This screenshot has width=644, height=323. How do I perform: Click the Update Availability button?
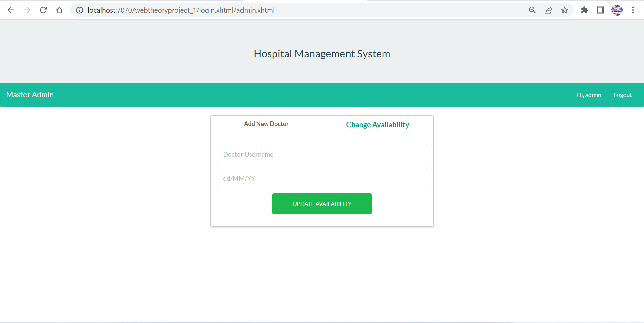pyautogui.click(x=322, y=204)
